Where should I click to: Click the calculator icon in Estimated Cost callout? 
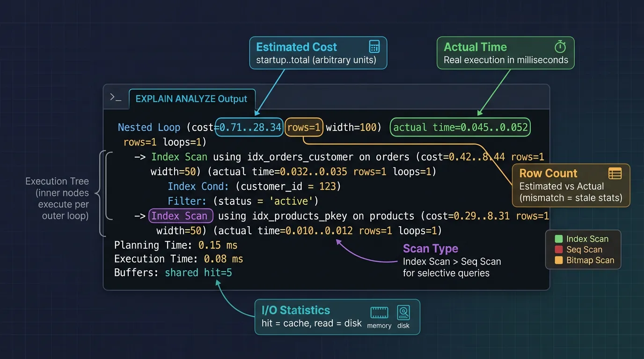click(x=373, y=46)
